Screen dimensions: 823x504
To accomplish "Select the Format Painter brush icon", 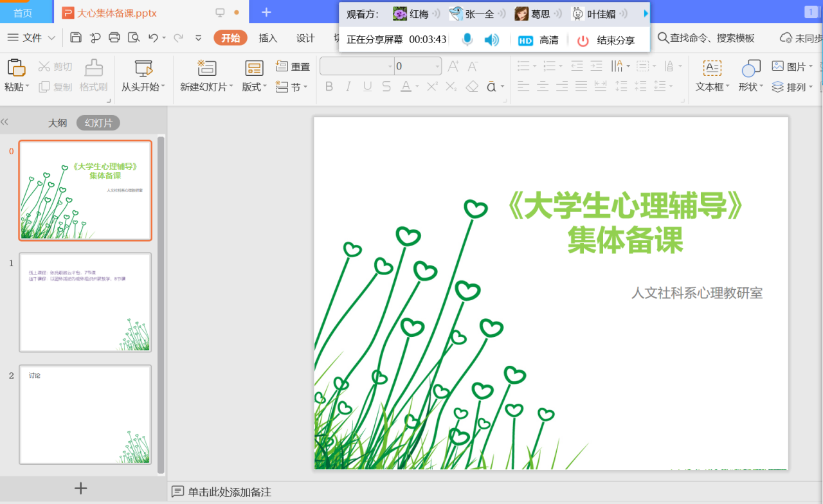I will 94,67.
